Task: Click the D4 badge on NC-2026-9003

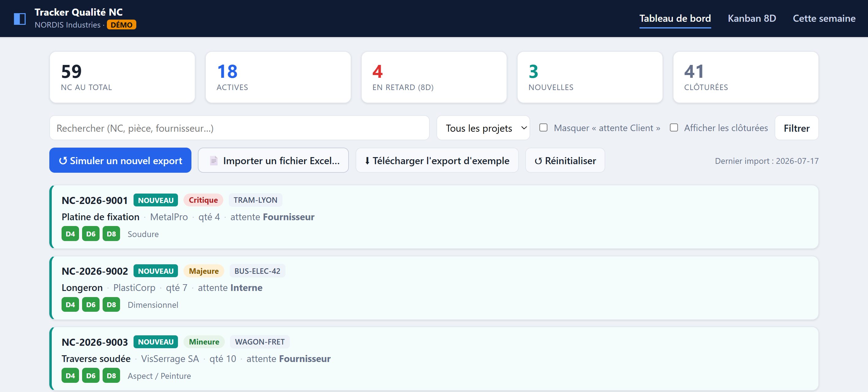Action: pos(70,376)
